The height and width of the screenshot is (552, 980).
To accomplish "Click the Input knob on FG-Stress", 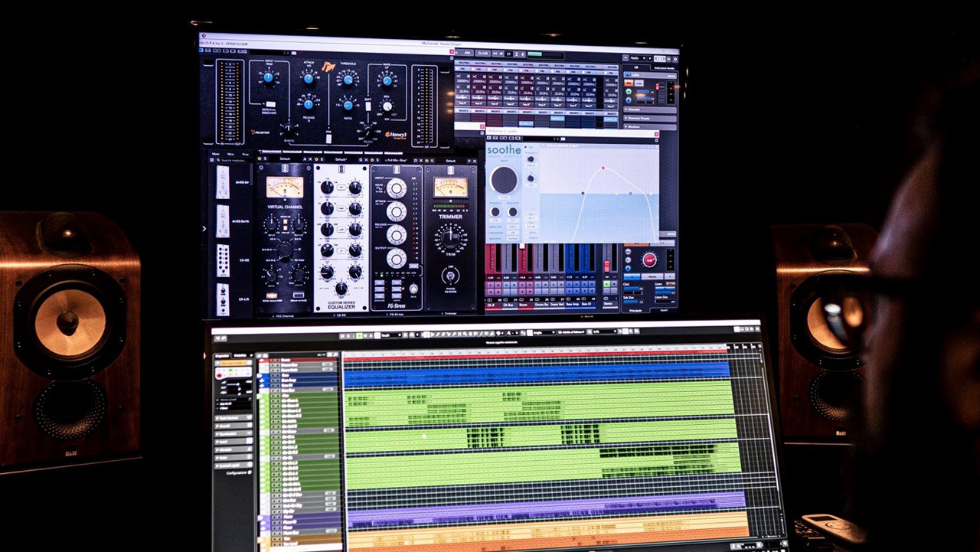I will point(396,188).
